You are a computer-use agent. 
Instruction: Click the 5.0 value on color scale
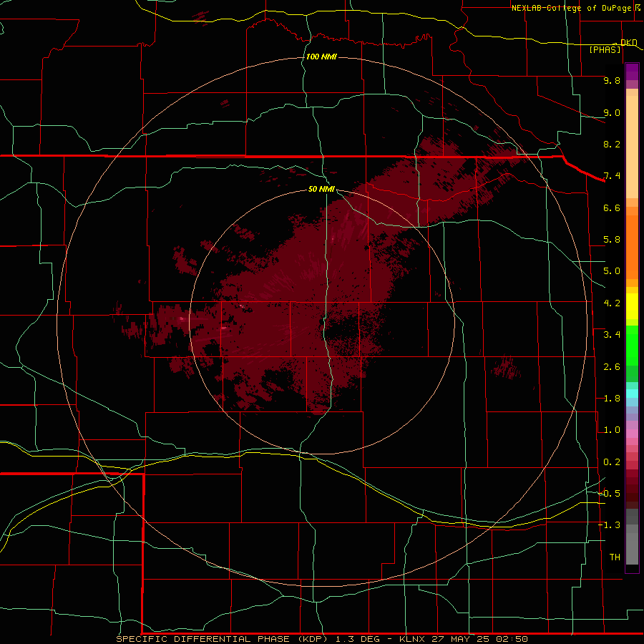(612, 271)
